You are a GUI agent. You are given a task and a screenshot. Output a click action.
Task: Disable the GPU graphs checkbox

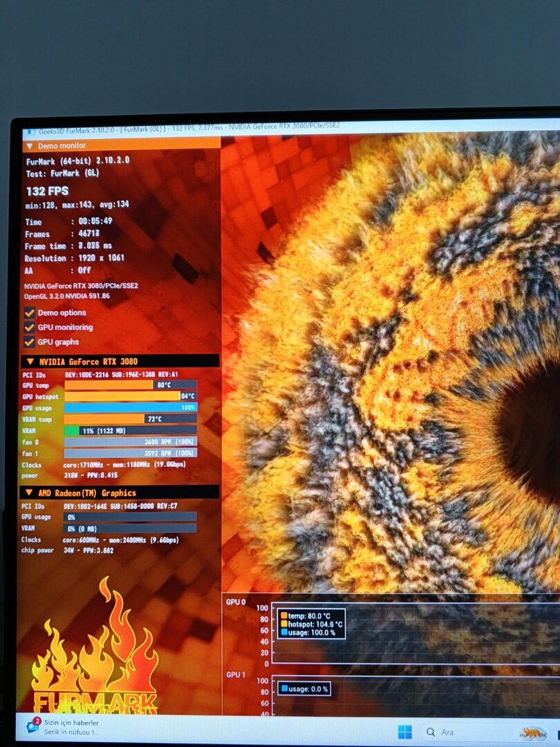(x=30, y=342)
